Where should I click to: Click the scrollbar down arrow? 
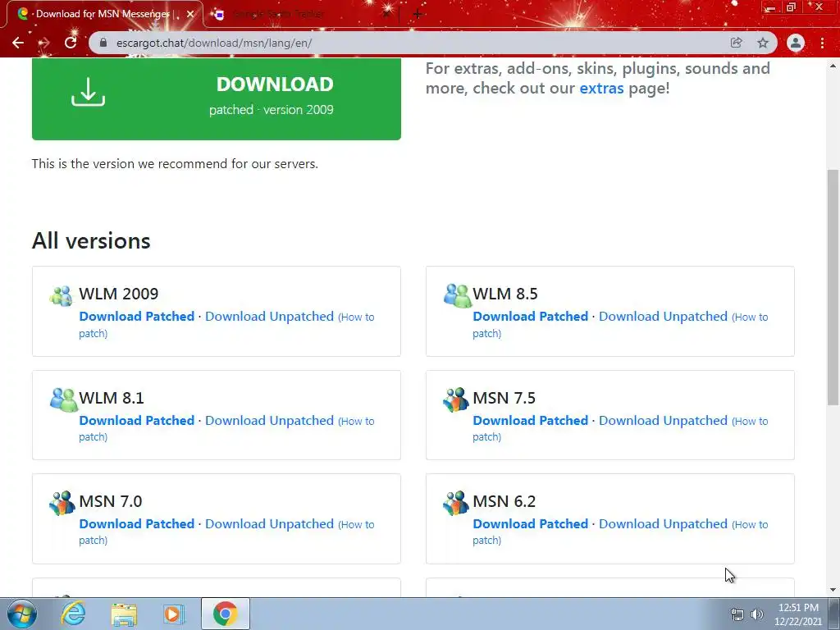point(833,590)
